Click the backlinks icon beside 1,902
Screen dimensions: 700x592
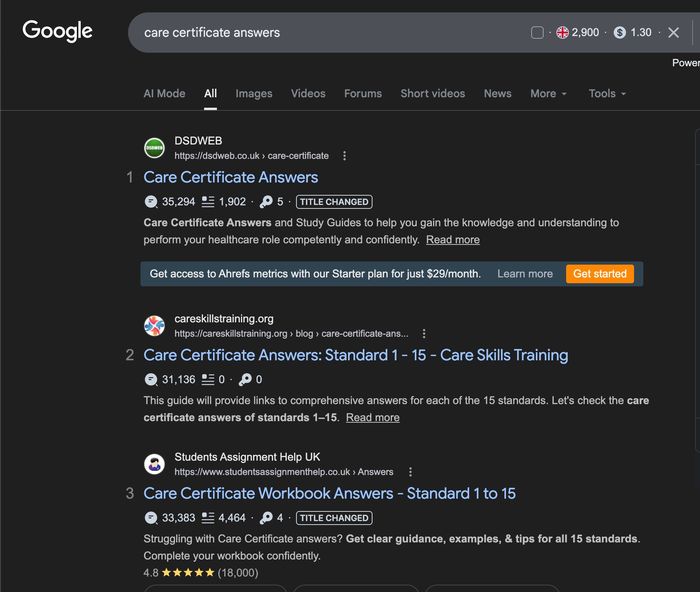tap(208, 202)
